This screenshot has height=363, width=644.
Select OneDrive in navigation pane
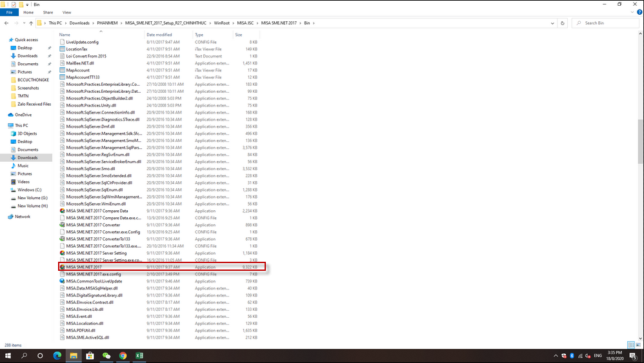coord(23,115)
